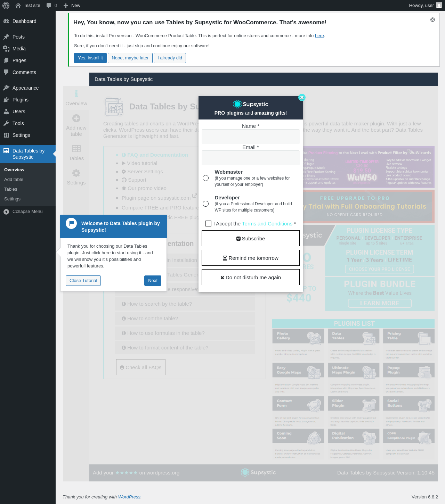Open the Posts menu item
Screen dimensions: 445x504
pyautogui.click(x=28, y=37)
